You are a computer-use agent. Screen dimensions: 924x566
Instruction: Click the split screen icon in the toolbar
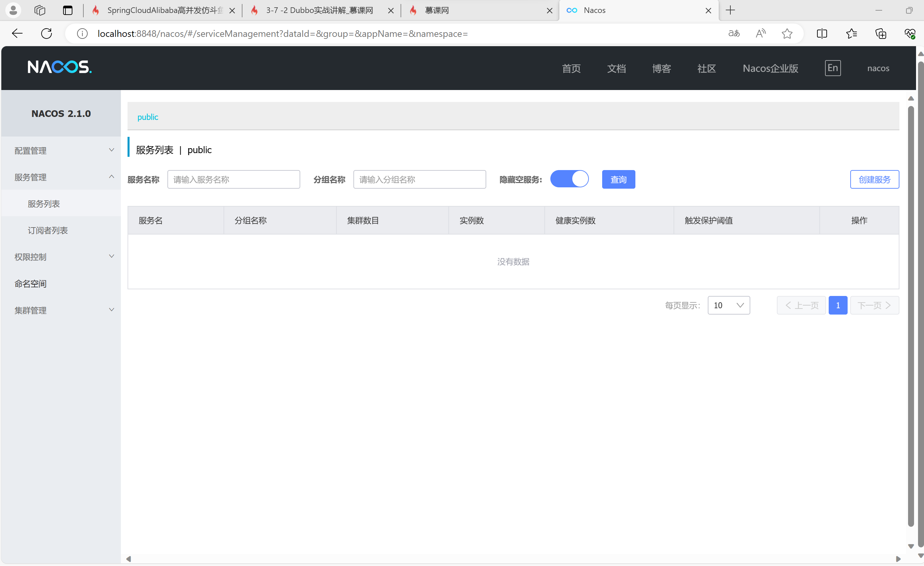click(x=821, y=34)
